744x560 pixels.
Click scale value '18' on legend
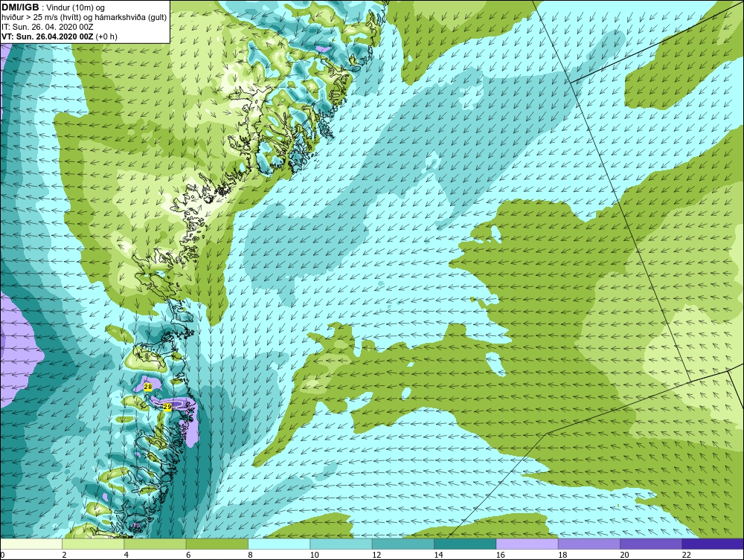click(562, 555)
